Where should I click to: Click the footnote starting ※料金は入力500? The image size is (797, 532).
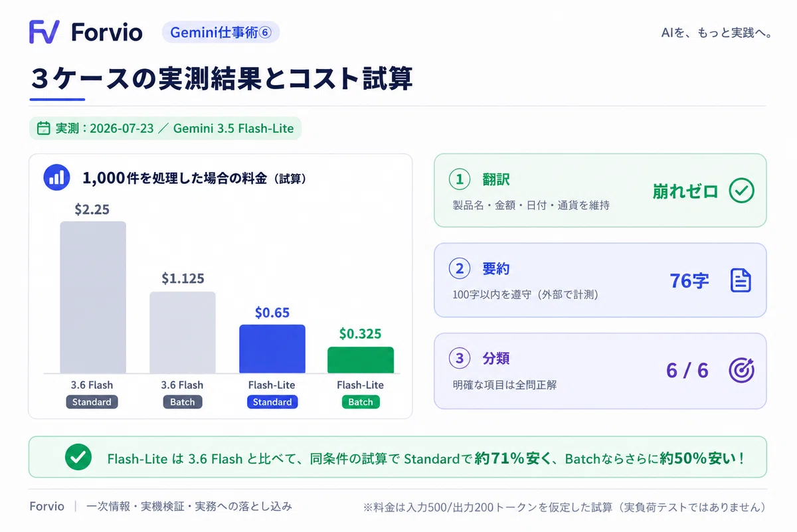coord(565,507)
